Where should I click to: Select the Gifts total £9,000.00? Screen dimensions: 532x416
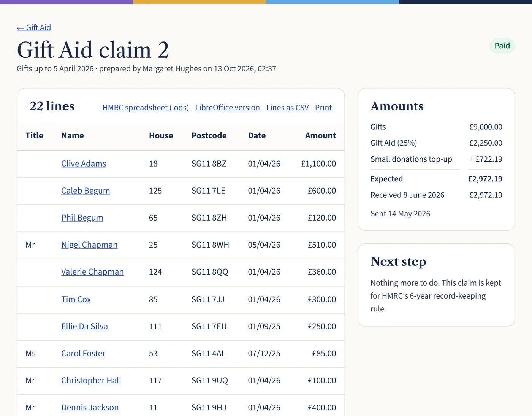(x=486, y=127)
